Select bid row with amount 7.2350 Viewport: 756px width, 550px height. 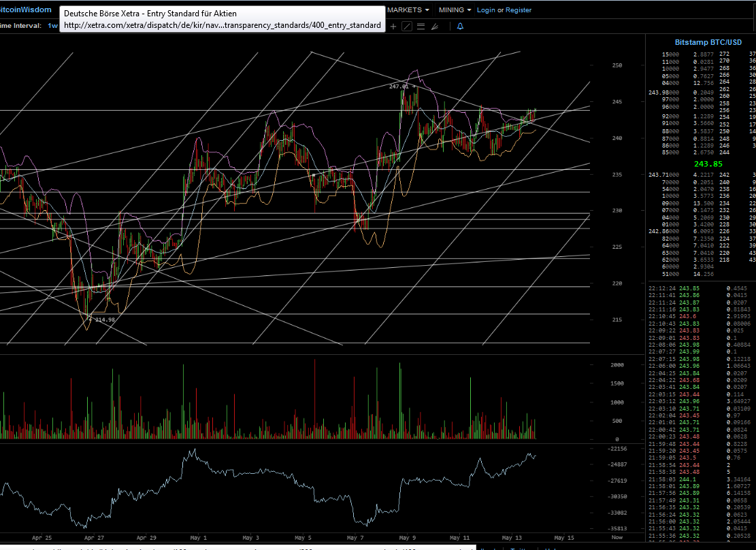tap(689, 239)
